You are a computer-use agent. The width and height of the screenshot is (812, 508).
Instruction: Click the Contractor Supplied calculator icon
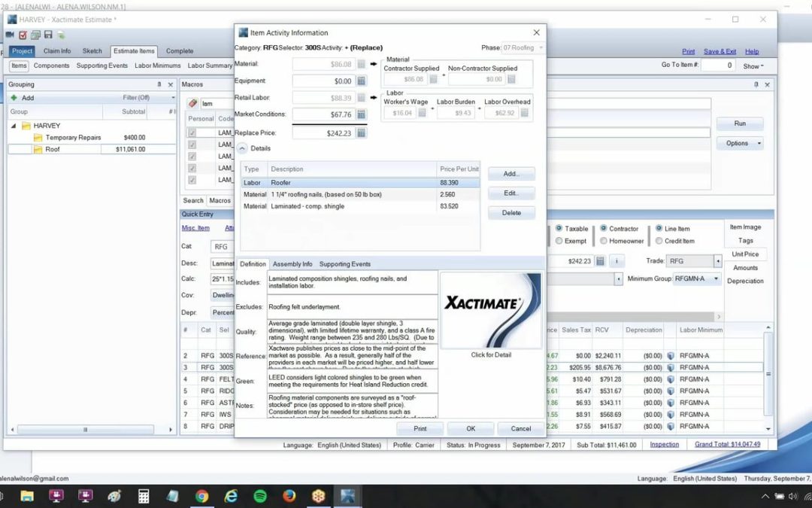[433, 79]
